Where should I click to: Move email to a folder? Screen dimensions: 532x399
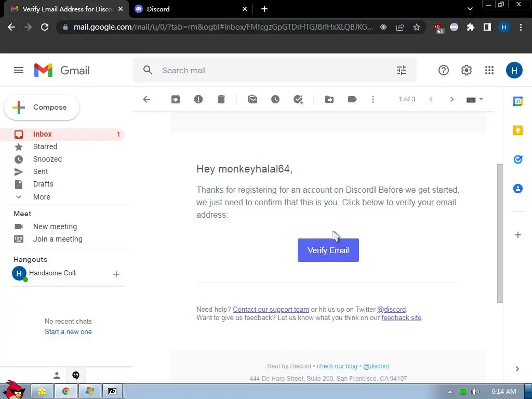(x=329, y=99)
